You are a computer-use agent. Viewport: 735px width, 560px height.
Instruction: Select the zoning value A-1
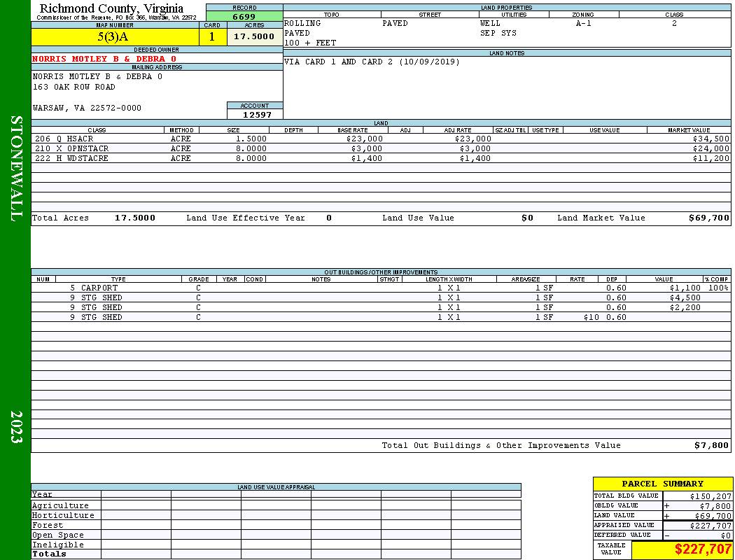pos(584,23)
